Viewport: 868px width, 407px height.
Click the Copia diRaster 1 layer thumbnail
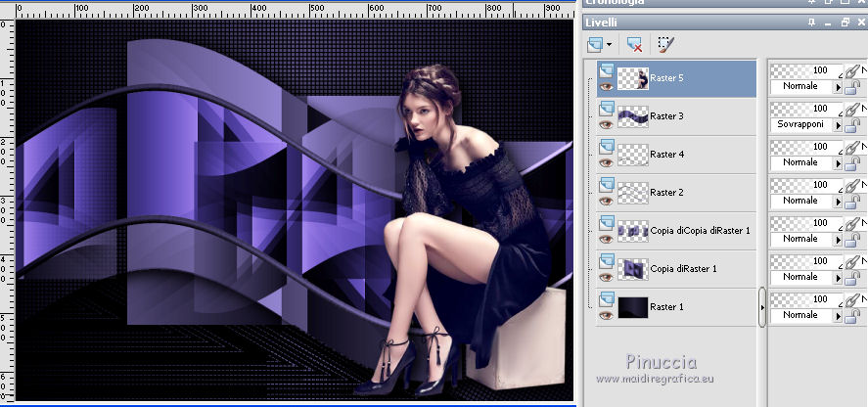pyautogui.click(x=633, y=269)
